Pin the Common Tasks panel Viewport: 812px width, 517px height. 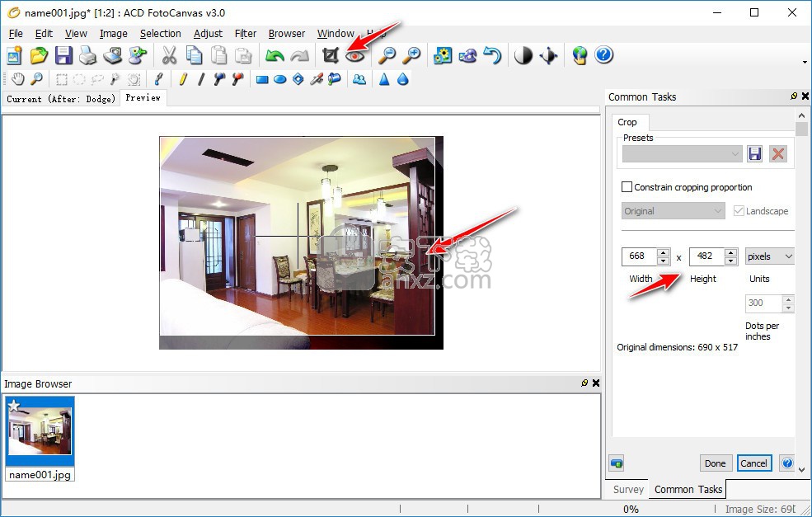pos(794,96)
